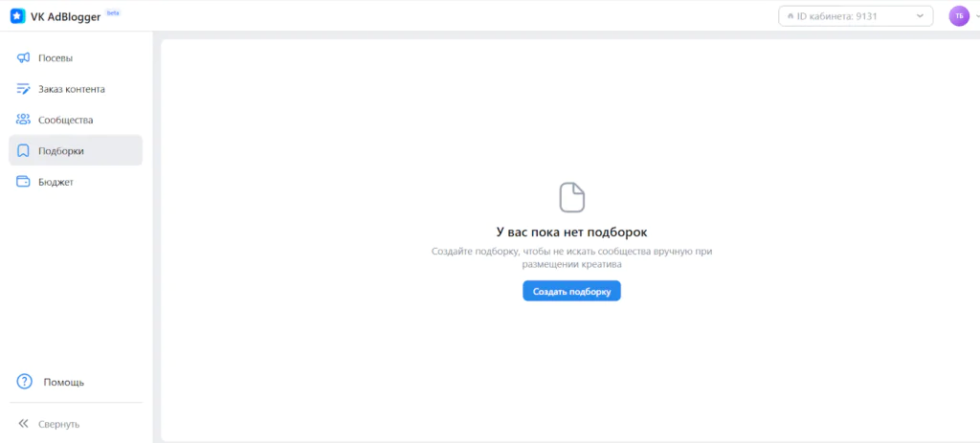Viewport: 980px width, 443px height.
Task: Click the Сообщества people icon
Action: point(23,120)
